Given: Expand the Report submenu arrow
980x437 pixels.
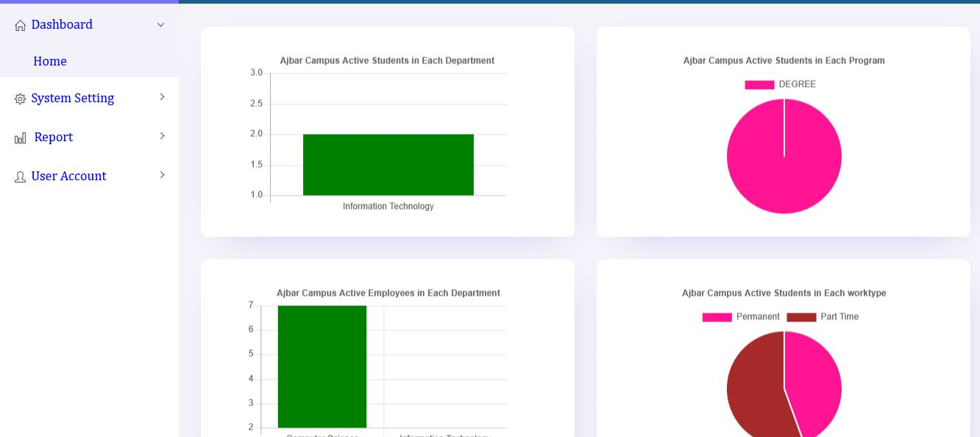Looking at the screenshot, I should pyautogui.click(x=162, y=136).
